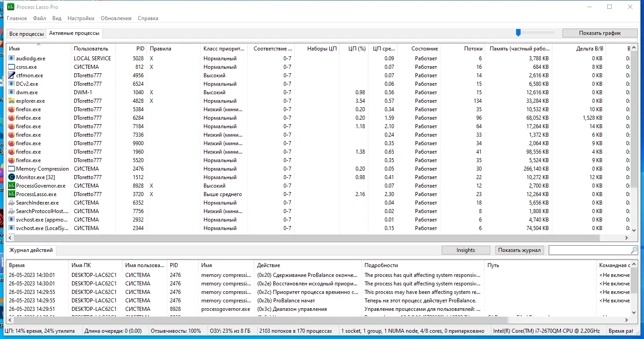Click the DCv2.exe process icon
This screenshot has height=339, width=644.
point(12,84)
